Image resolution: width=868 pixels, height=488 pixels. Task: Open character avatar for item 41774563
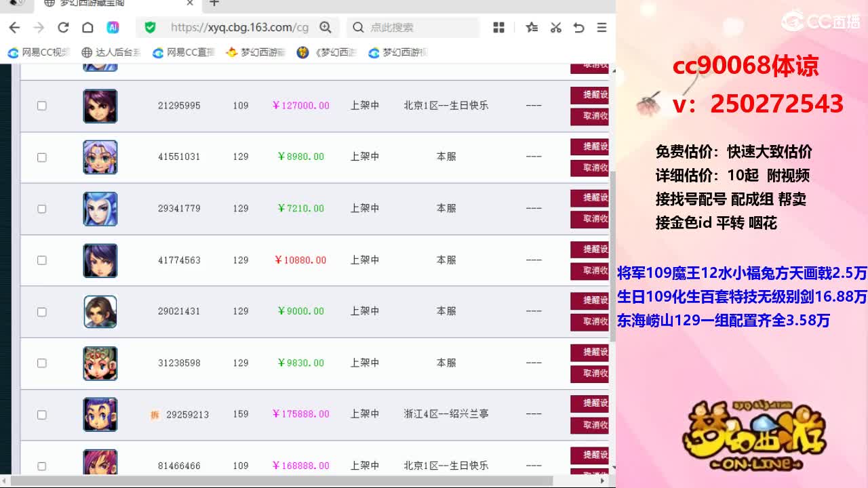tap(100, 260)
